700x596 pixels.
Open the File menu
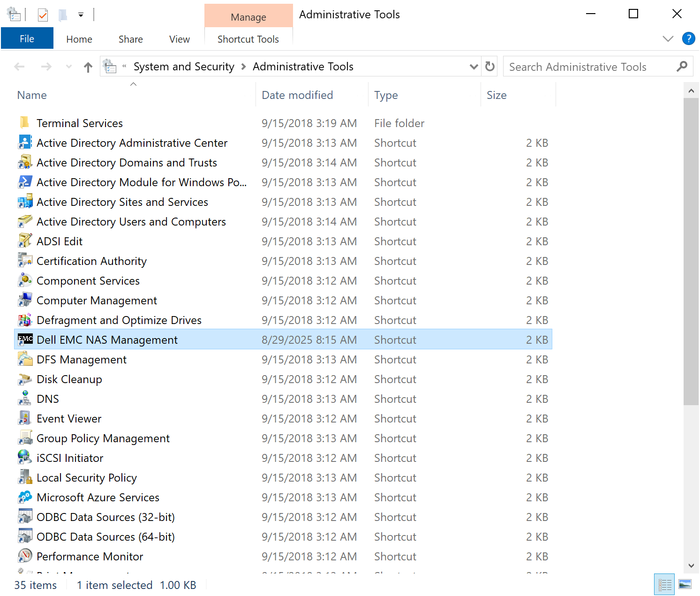pyautogui.click(x=27, y=39)
